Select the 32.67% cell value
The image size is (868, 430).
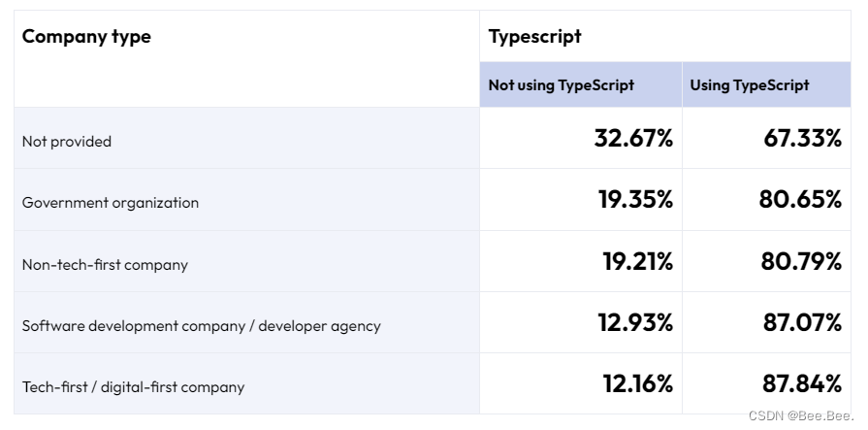633,138
